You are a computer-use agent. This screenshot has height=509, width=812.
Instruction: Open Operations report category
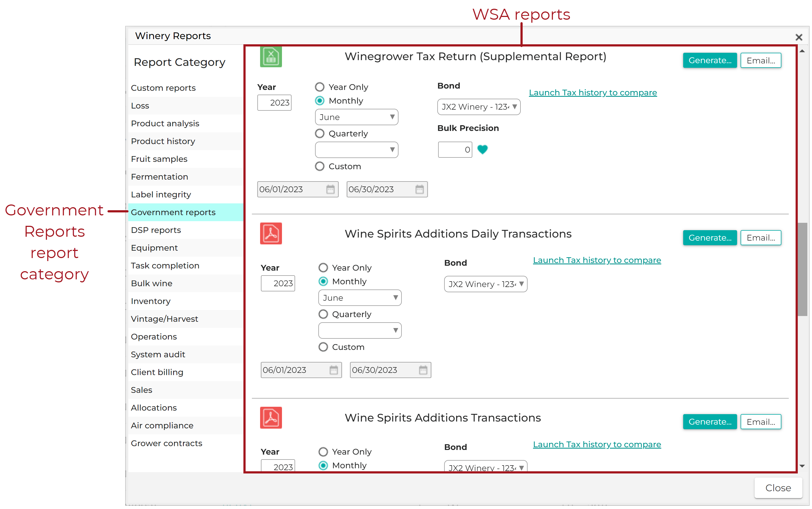tap(186, 337)
